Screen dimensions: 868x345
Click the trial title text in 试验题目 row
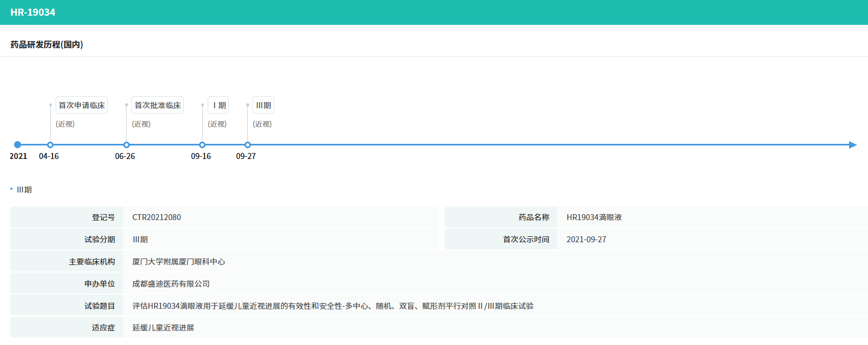click(x=333, y=306)
